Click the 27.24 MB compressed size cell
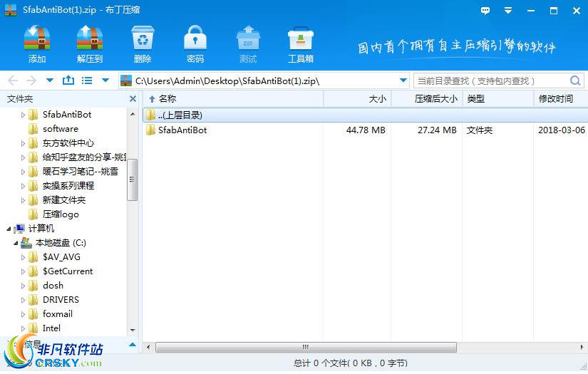588x374 pixels. pyautogui.click(x=437, y=130)
